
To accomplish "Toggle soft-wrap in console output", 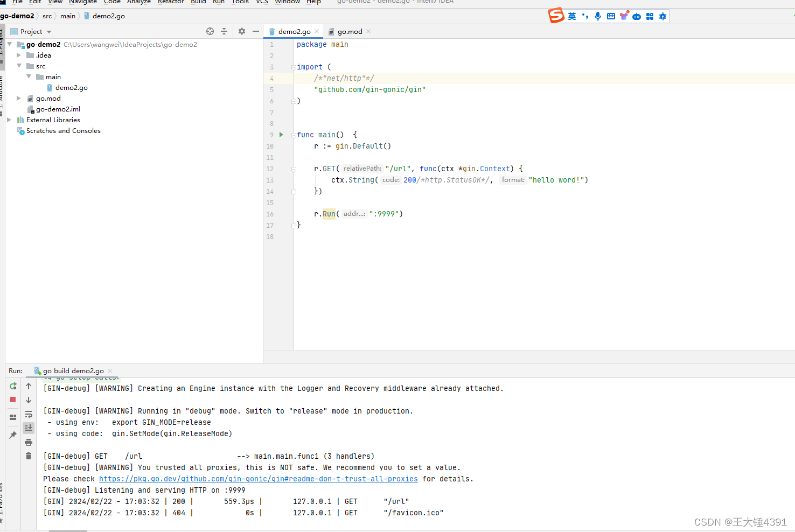I will [x=29, y=415].
